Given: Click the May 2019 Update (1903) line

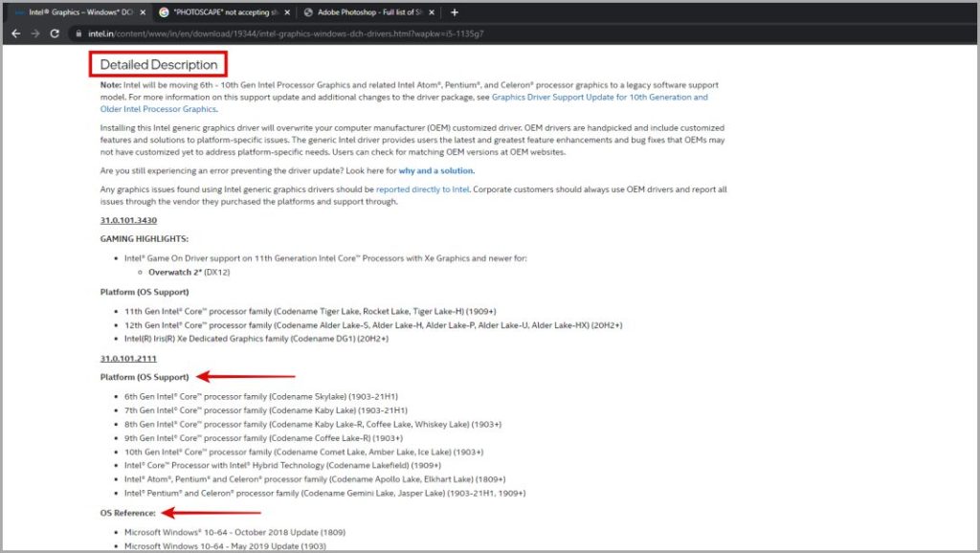Looking at the screenshot, I should click(225, 546).
